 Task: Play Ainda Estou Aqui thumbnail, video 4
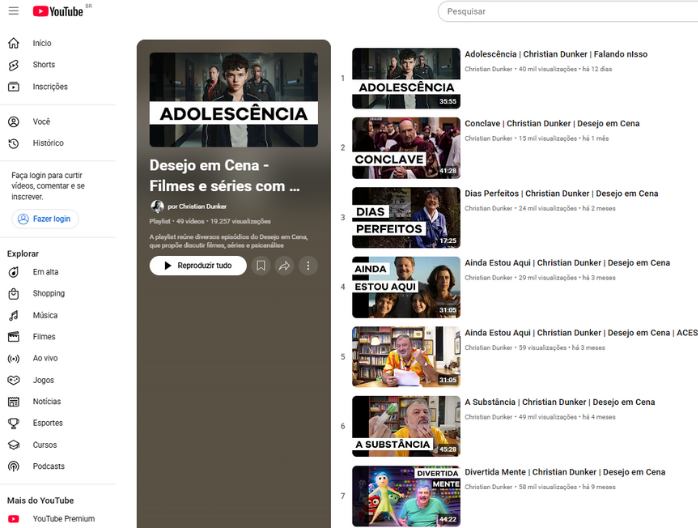[x=406, y=287]
